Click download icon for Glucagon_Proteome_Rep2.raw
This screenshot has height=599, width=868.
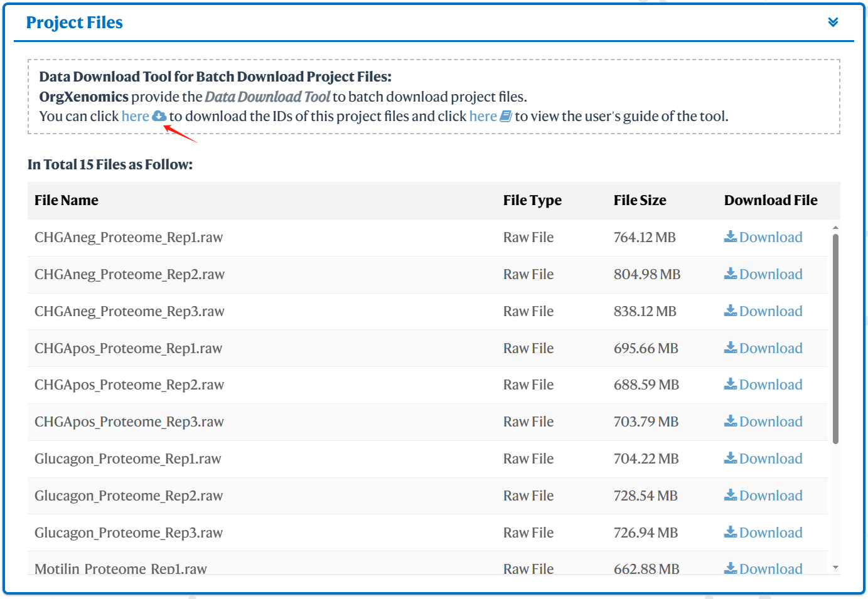pyautogui.click(x=731, y=495)
